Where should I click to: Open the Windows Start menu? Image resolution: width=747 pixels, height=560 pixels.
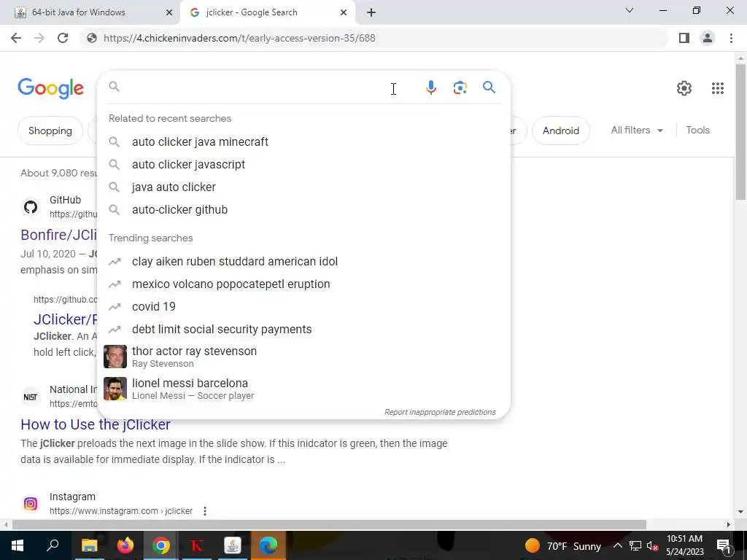click(x=18, y=545)
